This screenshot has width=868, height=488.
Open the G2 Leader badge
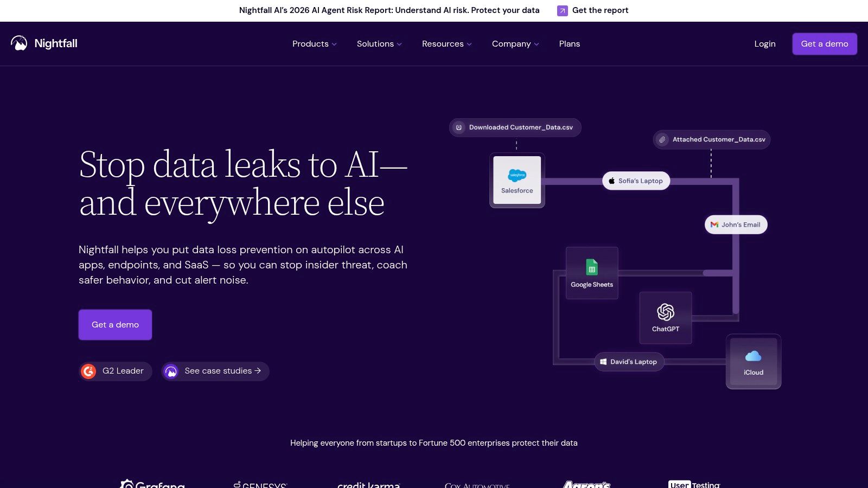click(x=115, y=371)
